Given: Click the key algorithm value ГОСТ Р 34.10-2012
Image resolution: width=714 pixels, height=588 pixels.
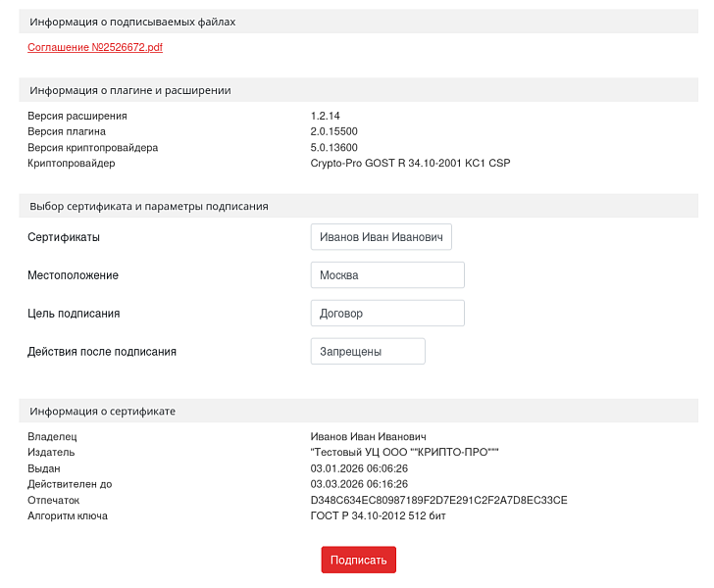Looking at the screenshot, I should [378, 515].
